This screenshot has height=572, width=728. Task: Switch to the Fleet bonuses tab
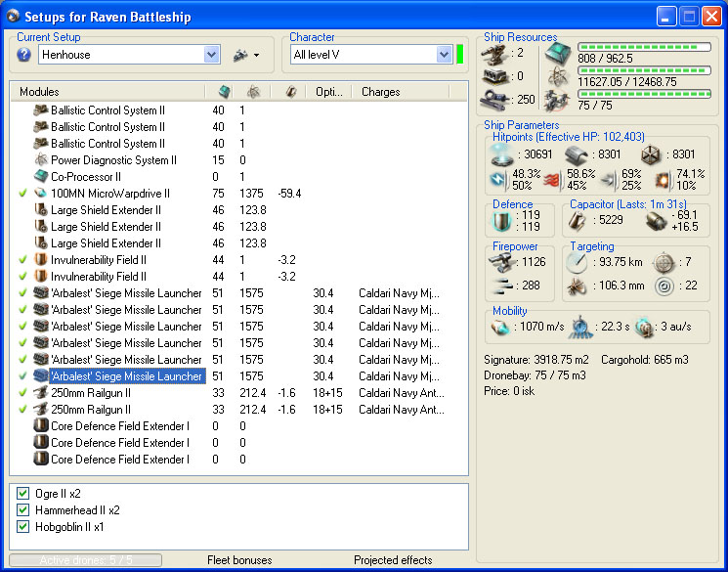point(239,560)
